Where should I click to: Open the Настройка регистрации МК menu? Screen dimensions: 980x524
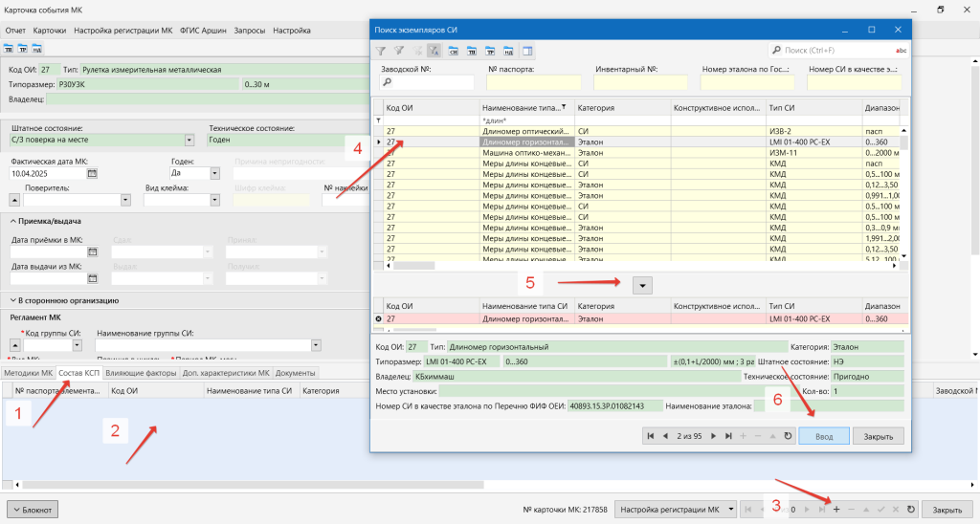tap(123, 30)
